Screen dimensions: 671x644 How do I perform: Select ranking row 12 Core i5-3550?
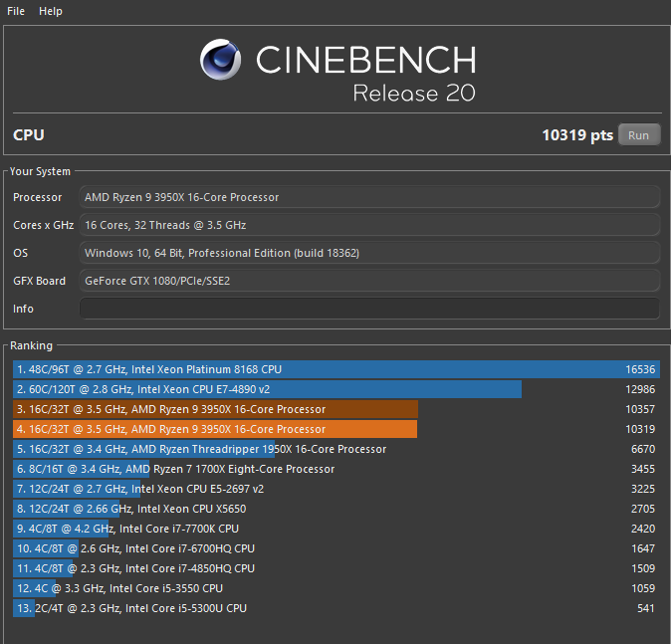(x=335, y=588)
